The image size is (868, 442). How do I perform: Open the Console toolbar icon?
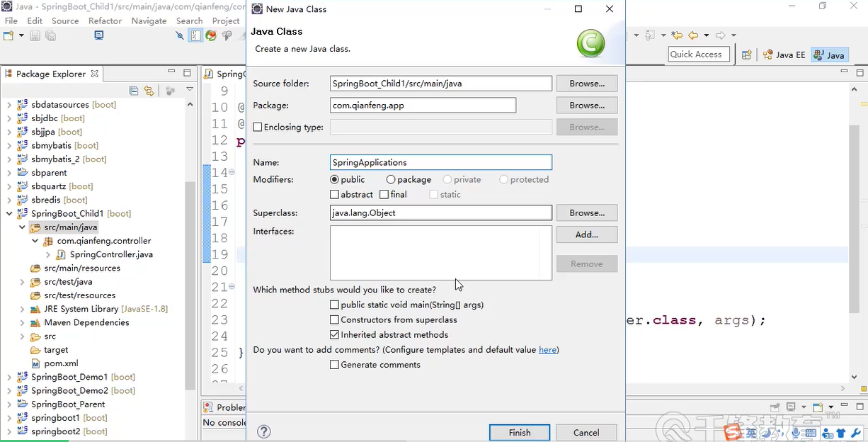click(99, 35)
